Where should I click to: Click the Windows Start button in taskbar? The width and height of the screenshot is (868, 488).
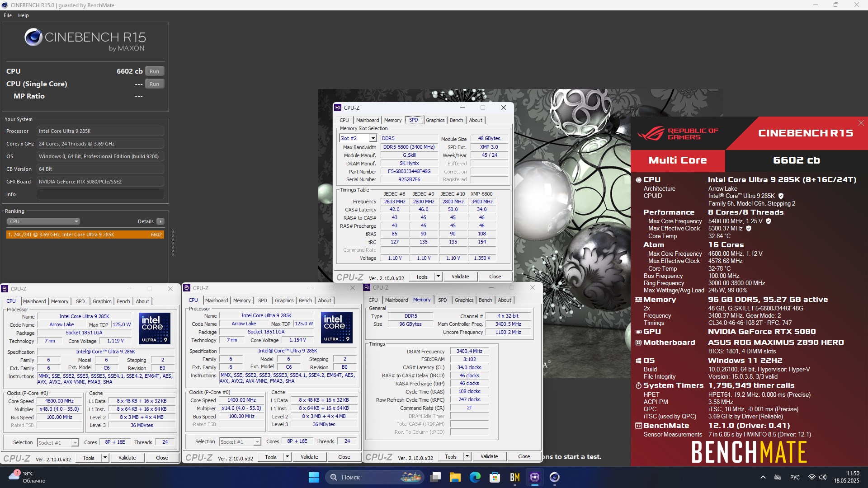point(314,477)
